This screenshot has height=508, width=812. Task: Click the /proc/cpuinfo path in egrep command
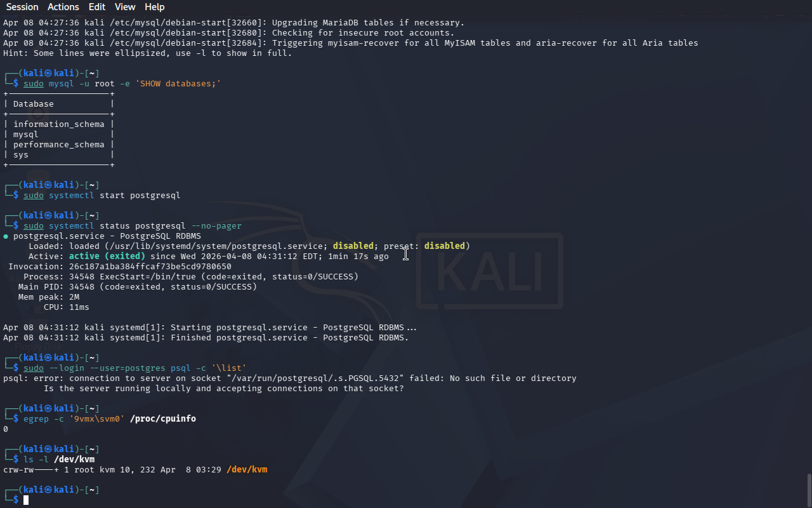pos(163,419)
